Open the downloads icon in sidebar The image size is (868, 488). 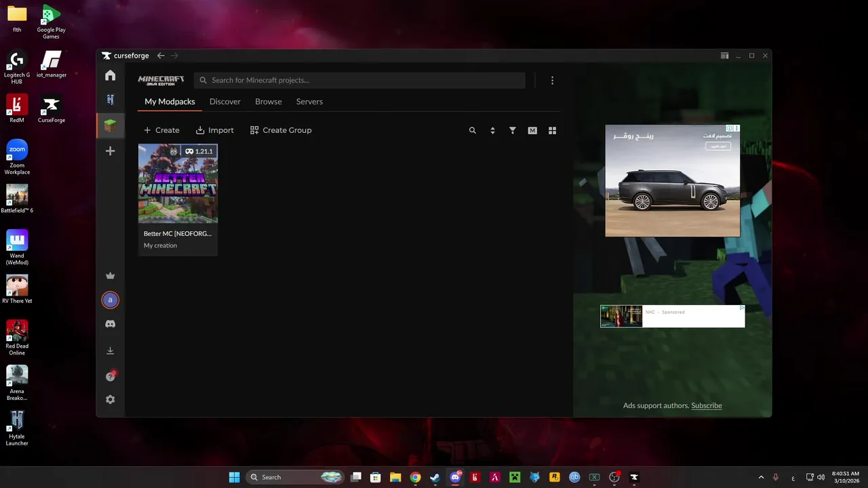click(x=111, y=350)
